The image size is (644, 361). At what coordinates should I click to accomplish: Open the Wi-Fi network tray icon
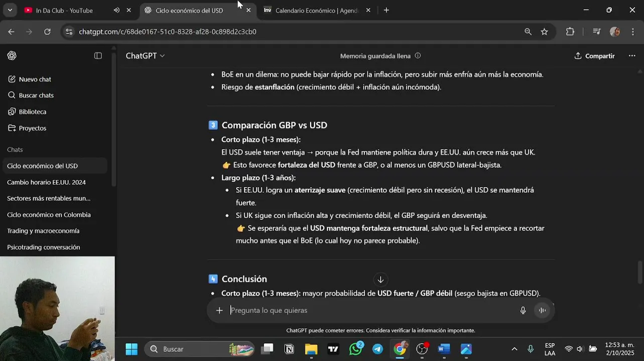click(x=569, y=349)
